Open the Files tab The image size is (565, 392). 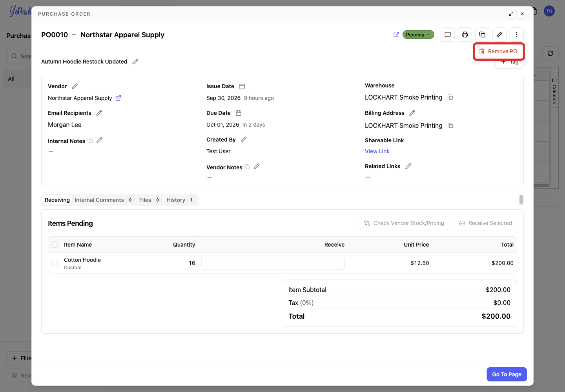tap(150, 200)
